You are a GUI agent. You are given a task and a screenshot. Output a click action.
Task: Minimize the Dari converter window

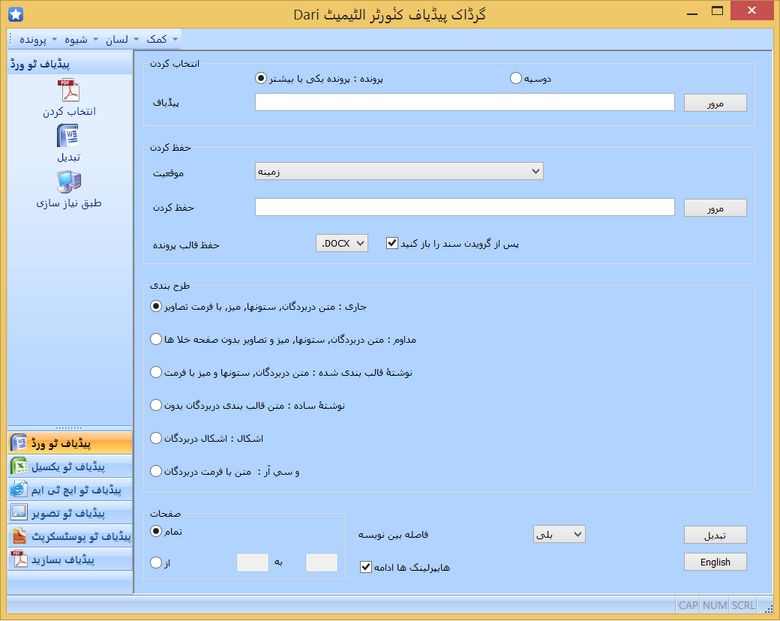[692, 13]
